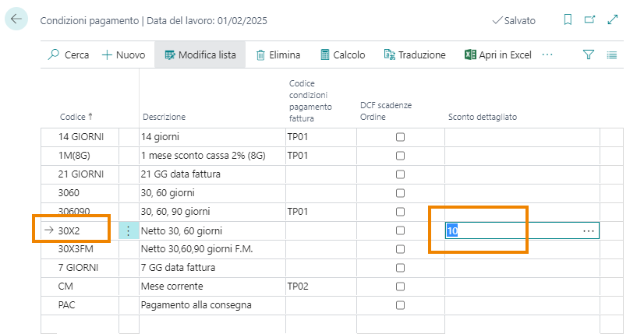Click the Salvato status indicator
The height and width of the screenshot is (334, 644).
(514, 20)
